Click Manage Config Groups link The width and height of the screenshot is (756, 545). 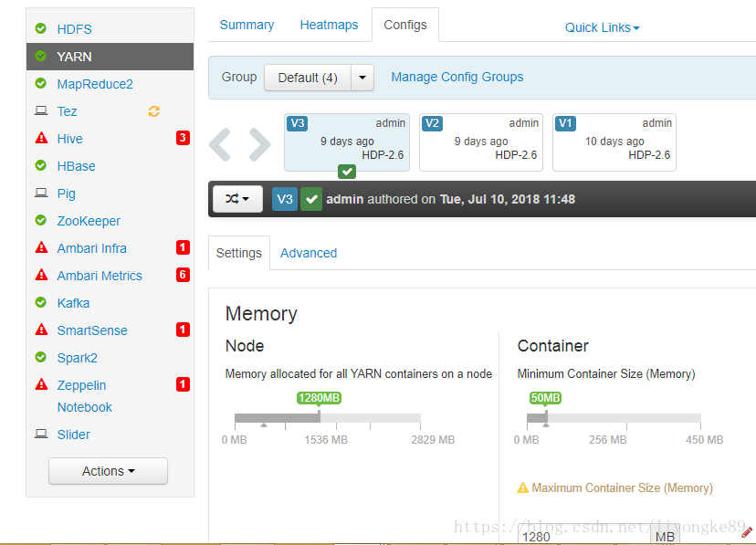[457, 77]
